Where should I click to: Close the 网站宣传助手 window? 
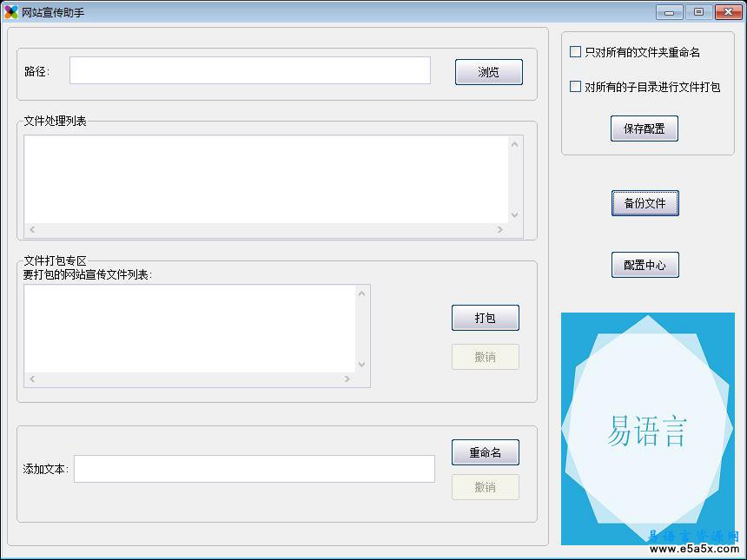[729, 12]
